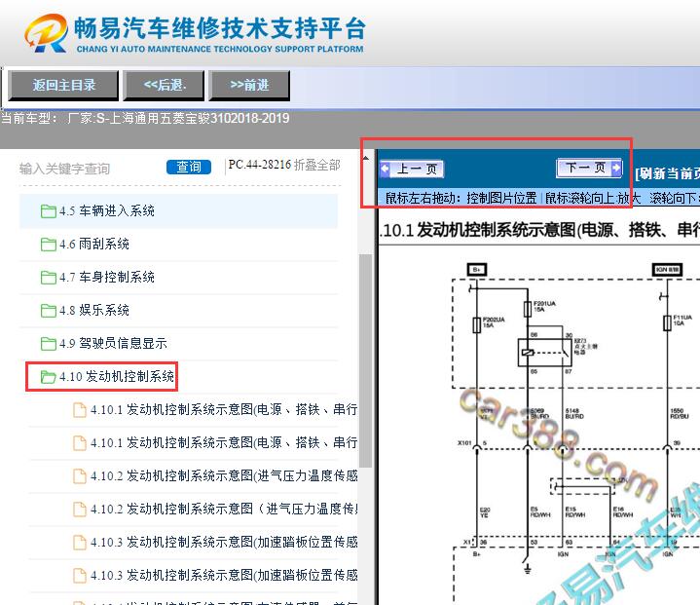Click the tree panel scrollbar thumb
This screenshot has width=700, height=605.
[366, 360]
